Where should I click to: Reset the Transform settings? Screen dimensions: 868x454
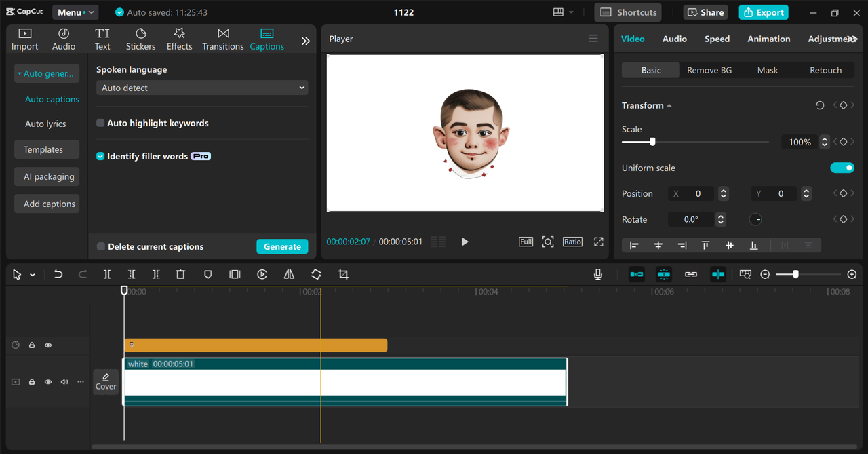820,105
